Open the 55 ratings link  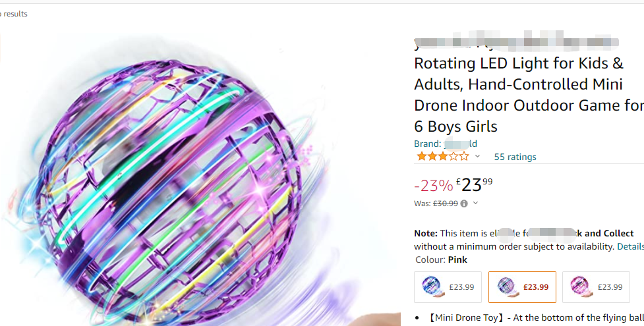point(515,157)
